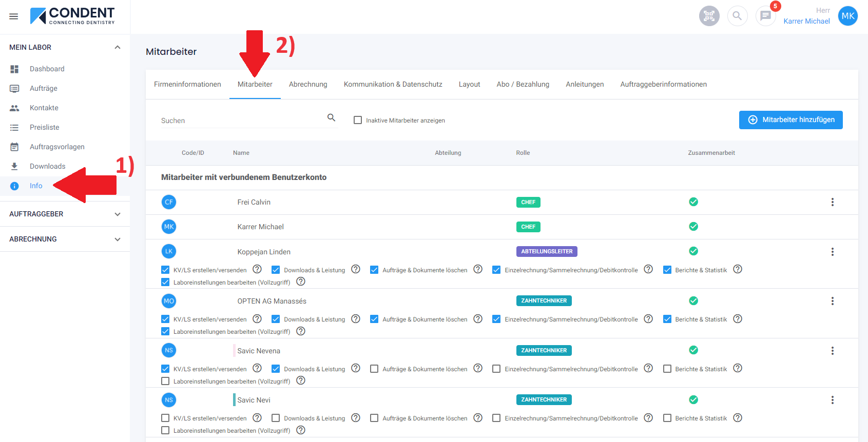Viewport: 868px width, 442px height.
Task: Click ABTEILUNGSLEITER role badge of Koppejan Linden
Action: coord(547,251)
